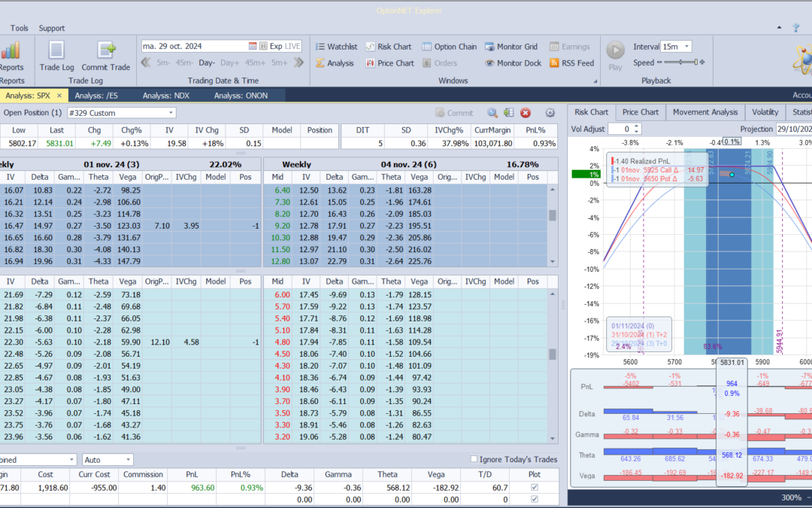The image size is (812, 508).
Task: Click the magnifier icon beside Commit
Action: [492, 113]
